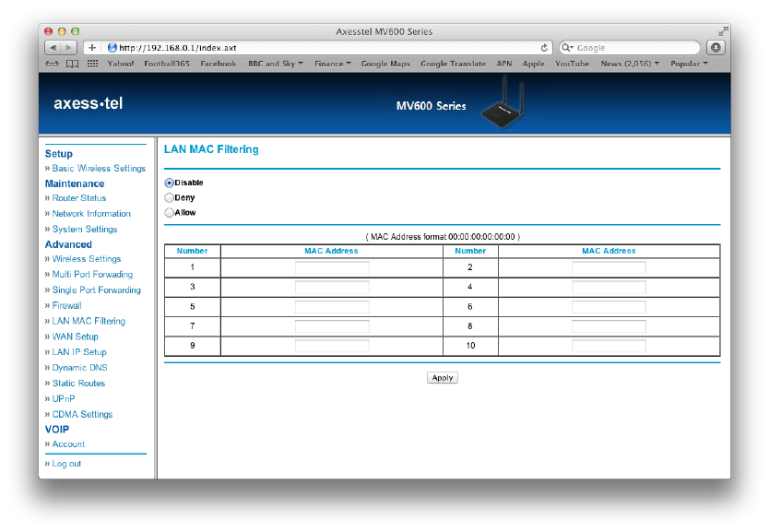Click the search magnifier icon in the Google field
769x532 pixels.
[567, 48]
